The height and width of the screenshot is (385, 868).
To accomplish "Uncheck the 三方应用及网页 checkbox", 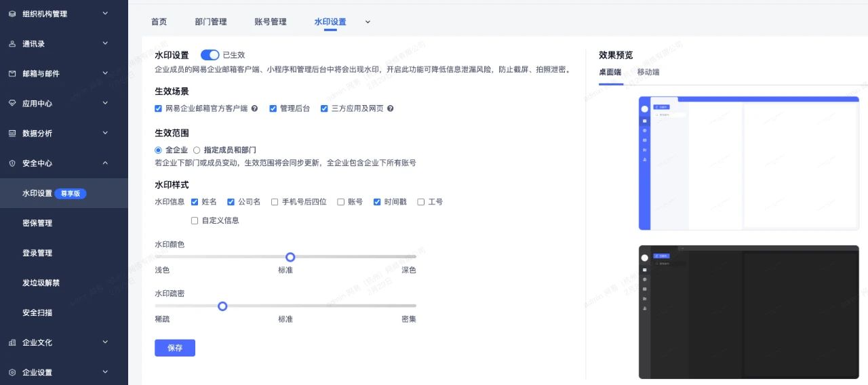I will (x=324, y=108).
